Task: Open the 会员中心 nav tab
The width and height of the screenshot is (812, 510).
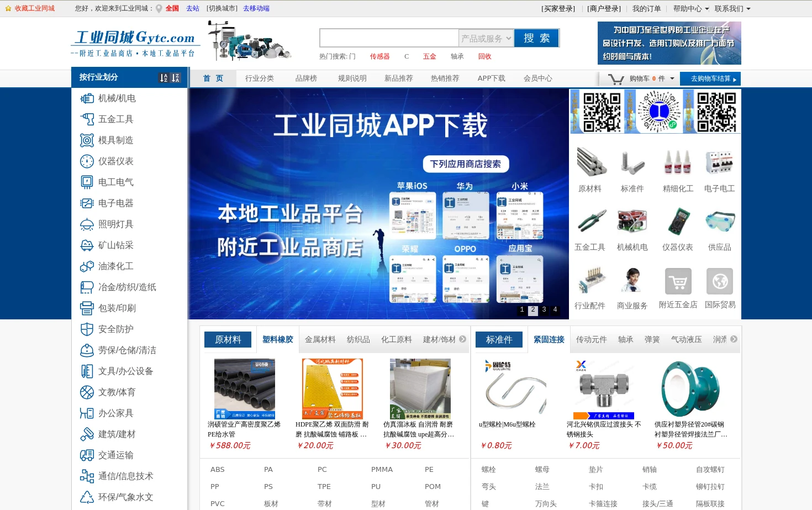Action: pos(538,78)
